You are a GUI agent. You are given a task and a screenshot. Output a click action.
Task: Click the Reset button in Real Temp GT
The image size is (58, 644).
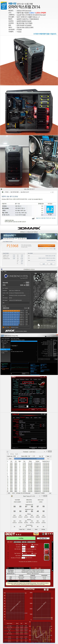(x=36, y=529)
